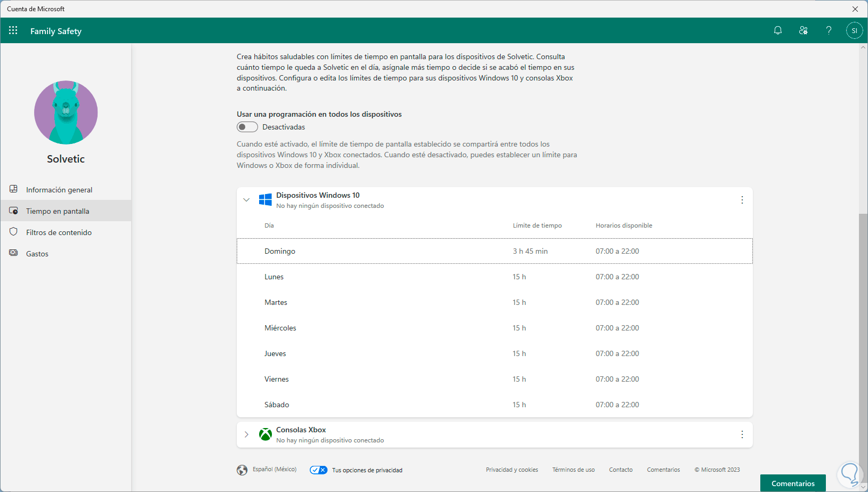Screen dimensions: 868x492
Task: Click the 15 h limit for Lunes
Action: (519, 277)
